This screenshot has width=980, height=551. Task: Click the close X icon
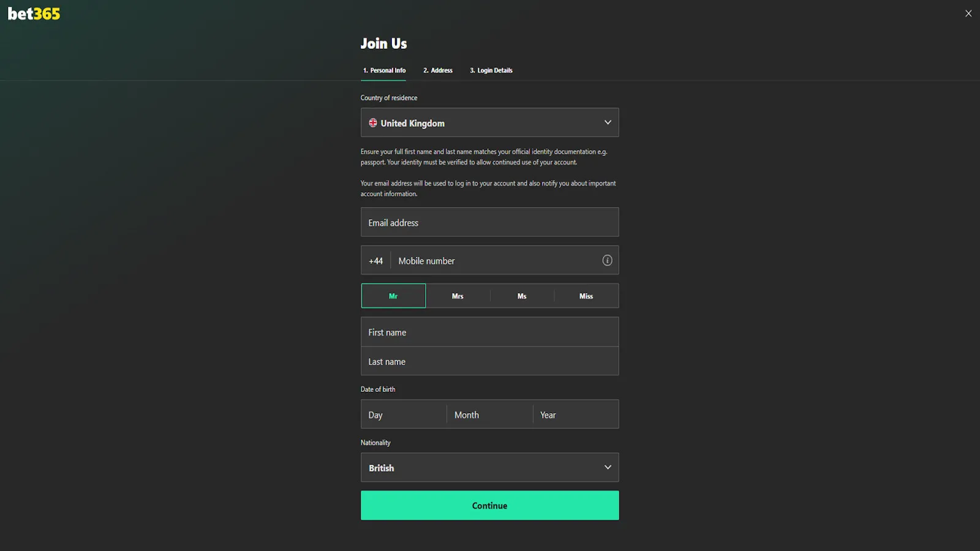pos(968,13)
